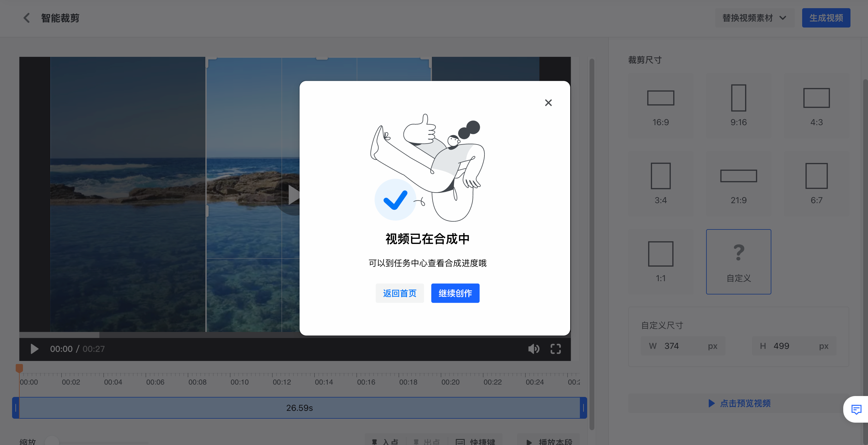Viewport: 868px width, 445px height.
Task: Play the video from the player bar
Action: (34, 349)
